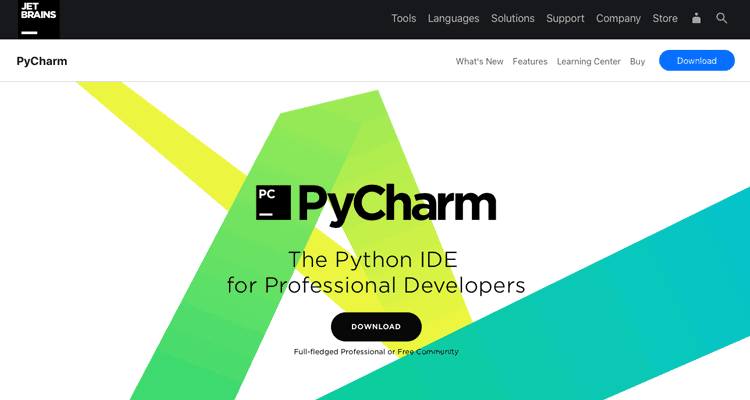This screenshot has width=750, height=400.
Task: Visit the Learning Center link
Action: click(x=588, y=61)
